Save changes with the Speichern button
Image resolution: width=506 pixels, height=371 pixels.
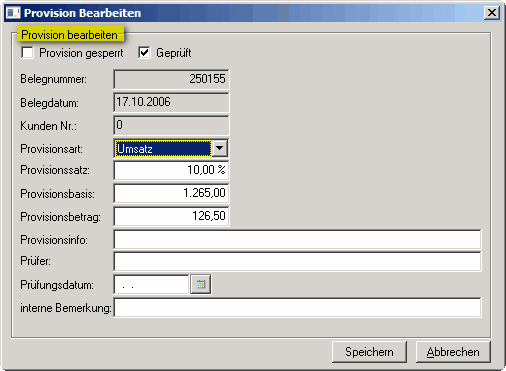click(369, 352)
